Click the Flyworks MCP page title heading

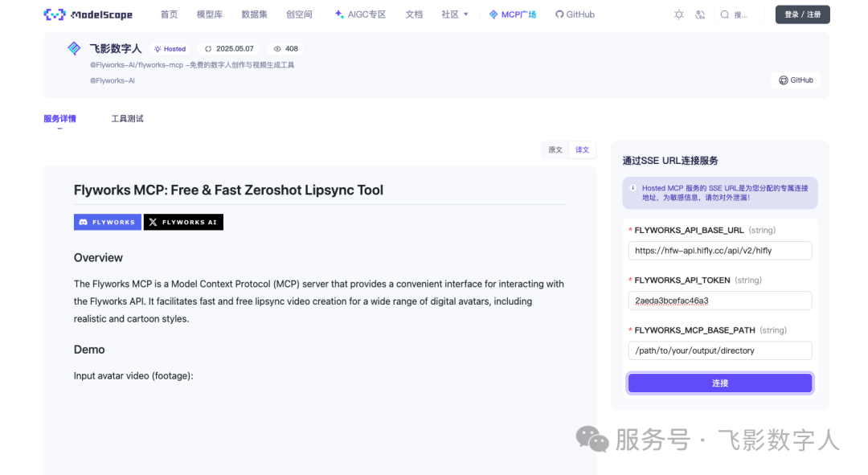tap(228, 190)
